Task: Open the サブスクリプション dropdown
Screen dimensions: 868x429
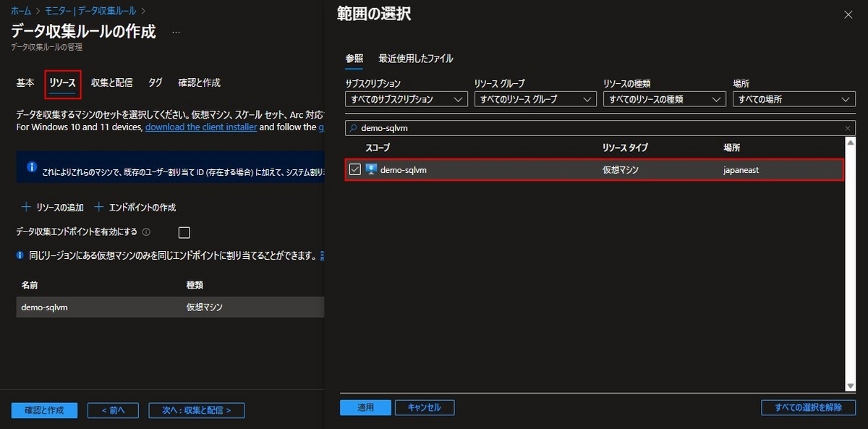Action: tap(407, 99)
